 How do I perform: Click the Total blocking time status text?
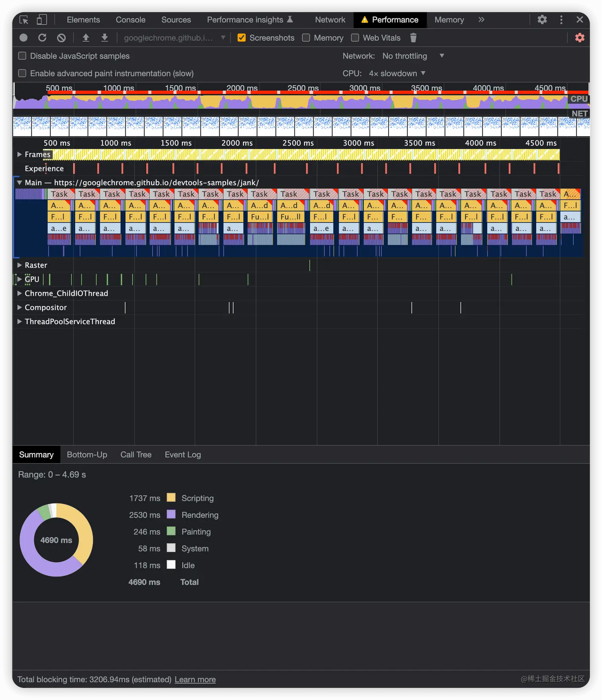[94, 680]
